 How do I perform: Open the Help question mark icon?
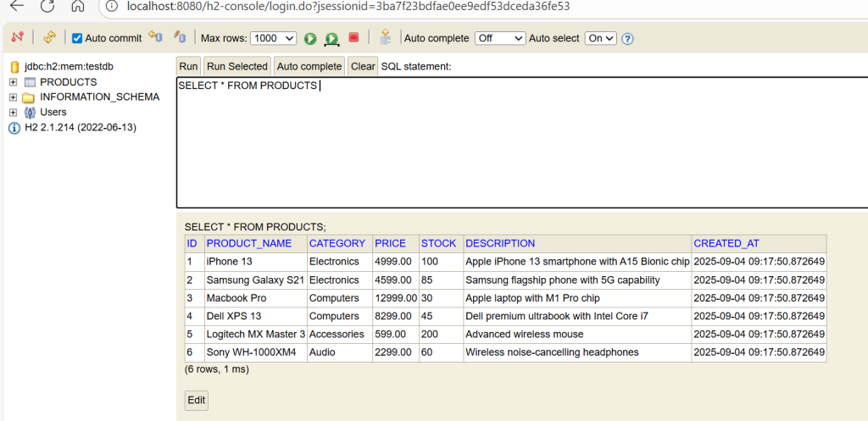627,39
